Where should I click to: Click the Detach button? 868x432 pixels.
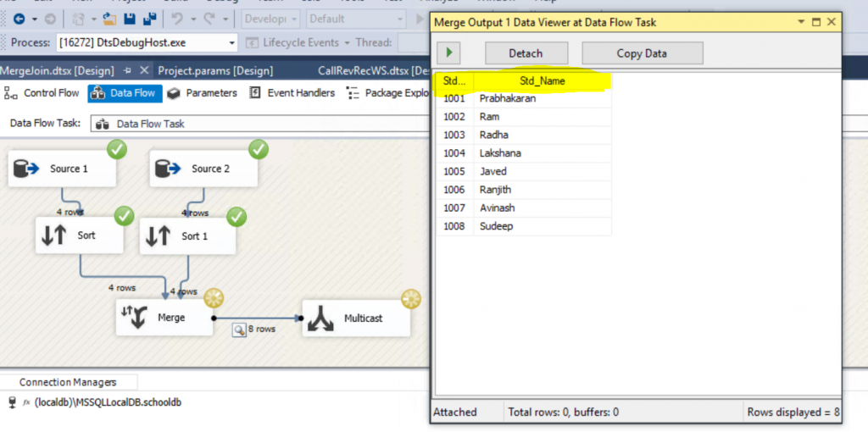526,53
